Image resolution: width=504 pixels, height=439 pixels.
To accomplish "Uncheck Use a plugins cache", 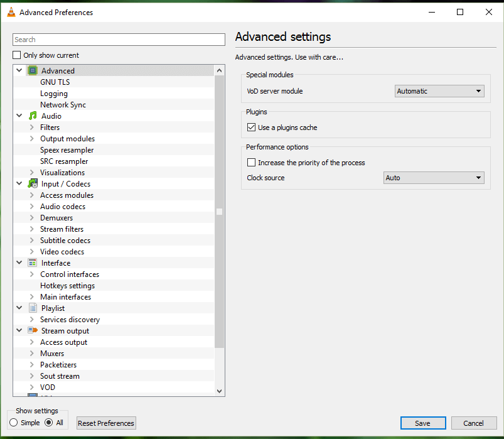I will tap(251, 127).
